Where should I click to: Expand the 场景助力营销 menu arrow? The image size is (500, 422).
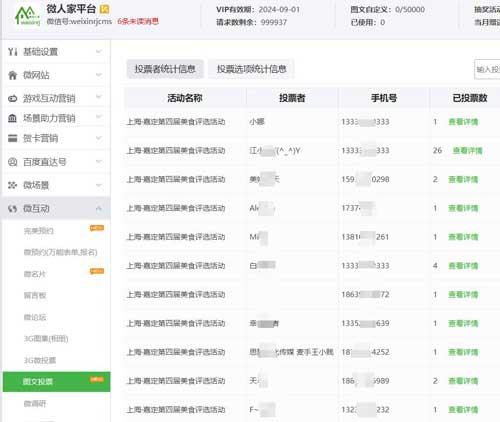click(99, 117)
